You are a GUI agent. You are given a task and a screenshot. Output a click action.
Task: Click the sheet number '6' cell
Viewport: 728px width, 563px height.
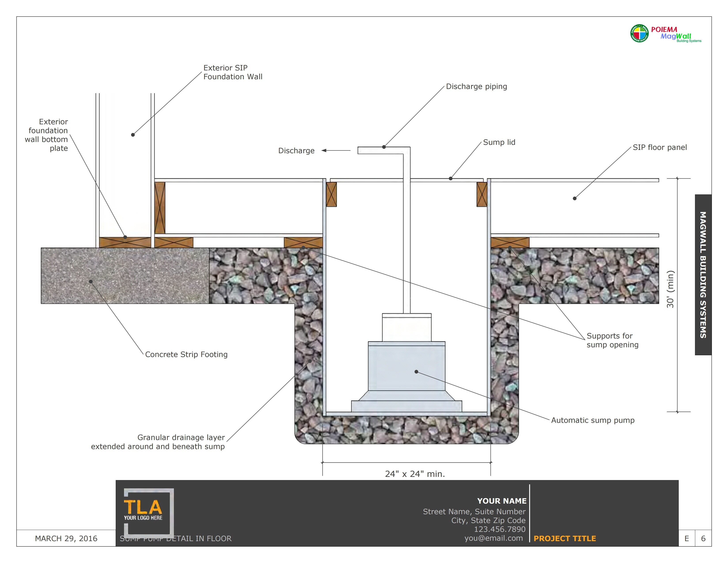point(703,539)
